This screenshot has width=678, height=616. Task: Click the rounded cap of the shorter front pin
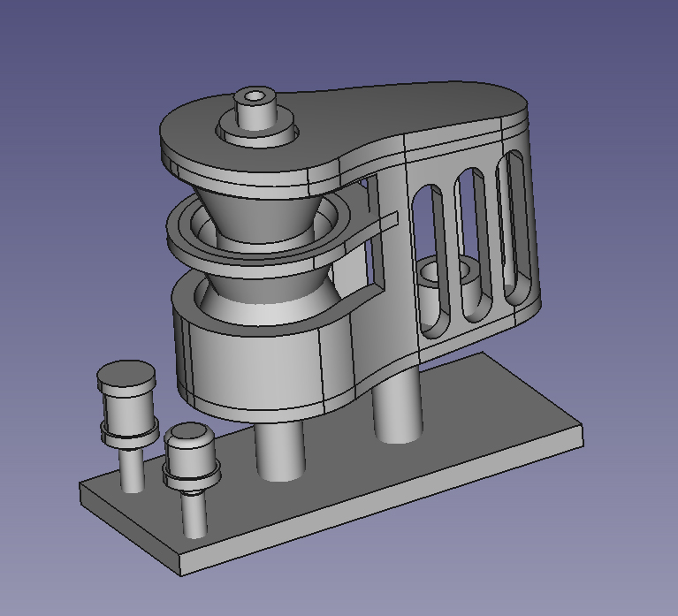(x=189, y=434)
